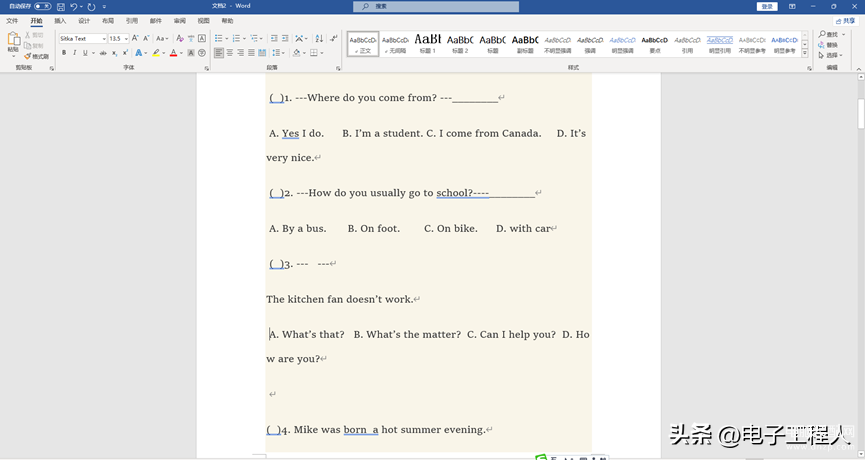Image resolution: width=865 pixels, height=460 pixels.
Task: Open the ribbon display options icon
Action: point(792,7)
